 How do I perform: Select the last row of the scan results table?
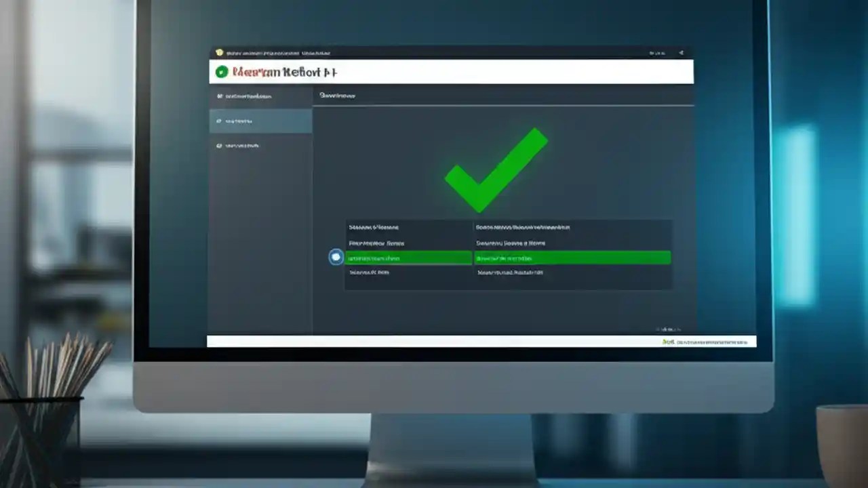click(505, 272)
